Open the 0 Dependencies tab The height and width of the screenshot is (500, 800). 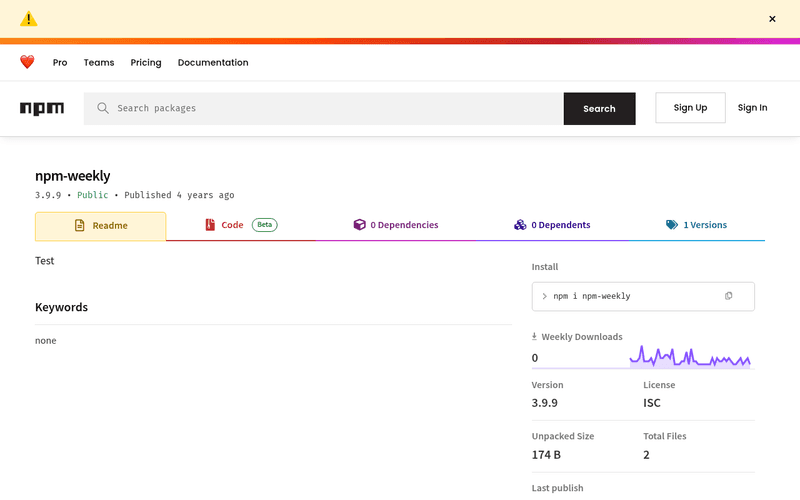click(395, 226)
